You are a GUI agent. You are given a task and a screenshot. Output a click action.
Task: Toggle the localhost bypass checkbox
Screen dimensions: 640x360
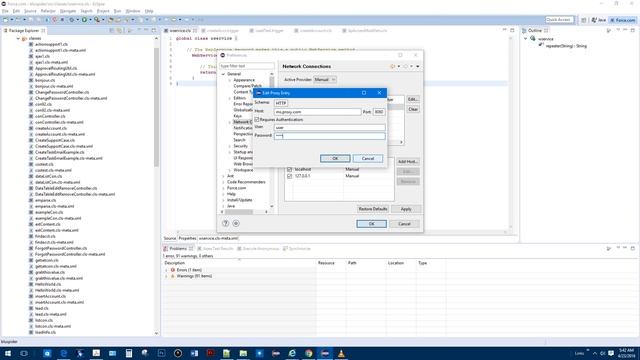pos(289,169)
